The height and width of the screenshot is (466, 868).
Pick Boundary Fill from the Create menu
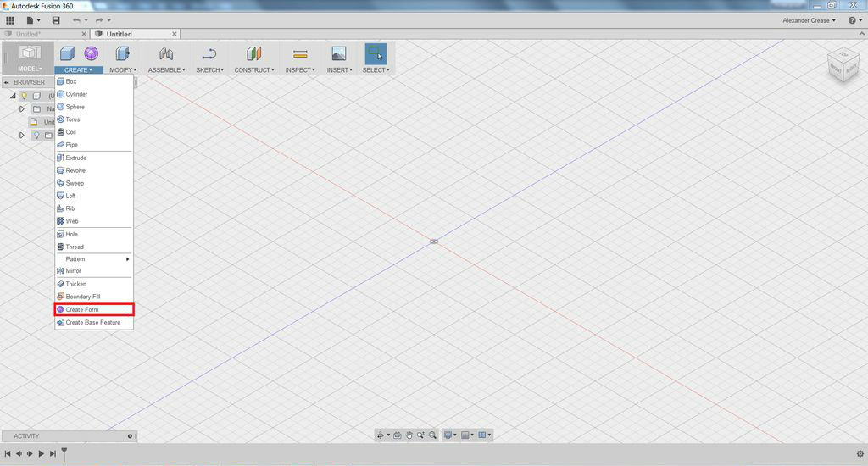[94, 297]
